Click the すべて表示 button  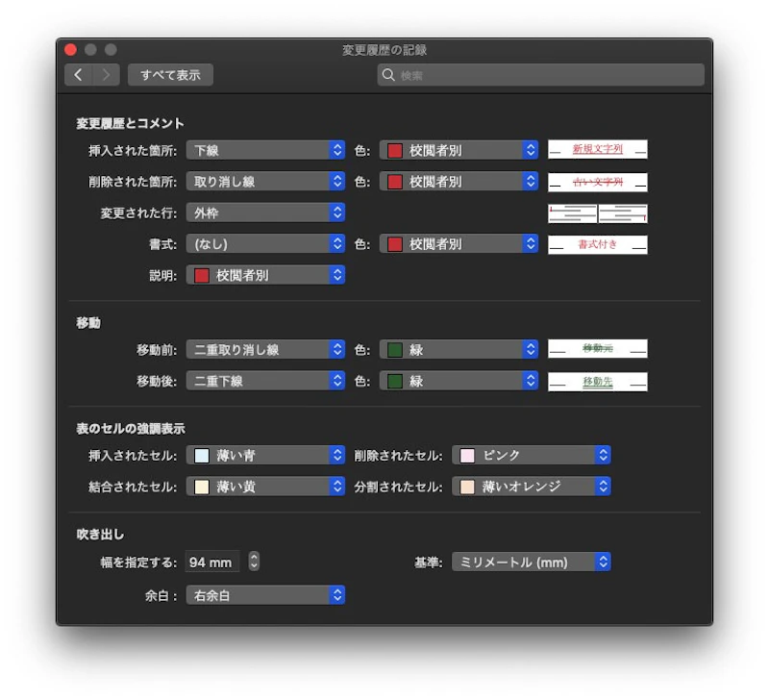tap(170, 74)
